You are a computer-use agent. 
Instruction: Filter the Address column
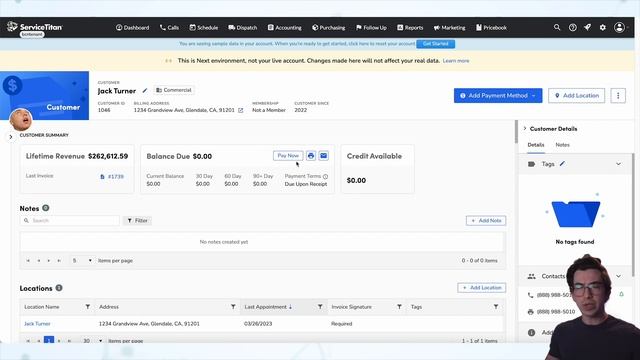pyautogui.click(x=233, y=307)
